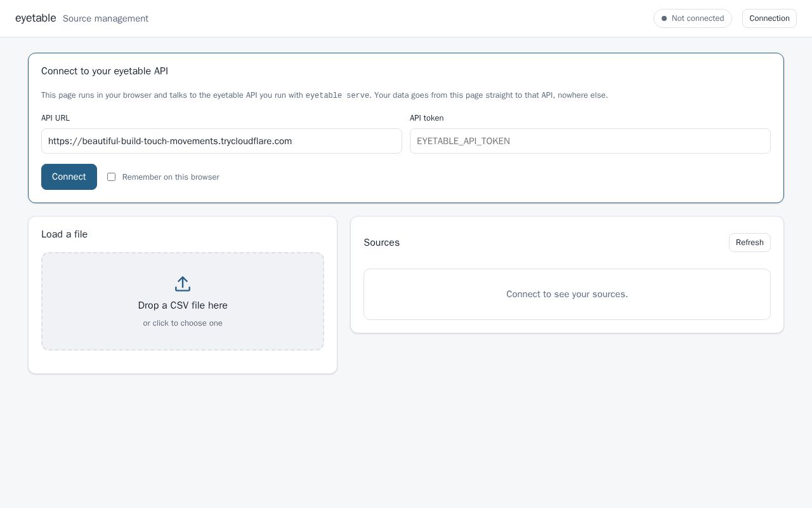Viewport: 812px width, 508px height.
Task: Click the upload arrow icon
Action: point(183,284)
